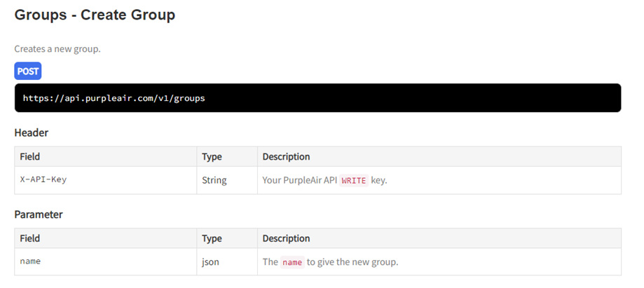This screenshot has width=644, height=288.
Task: Click the String type cell
Action: coord(214,180)
